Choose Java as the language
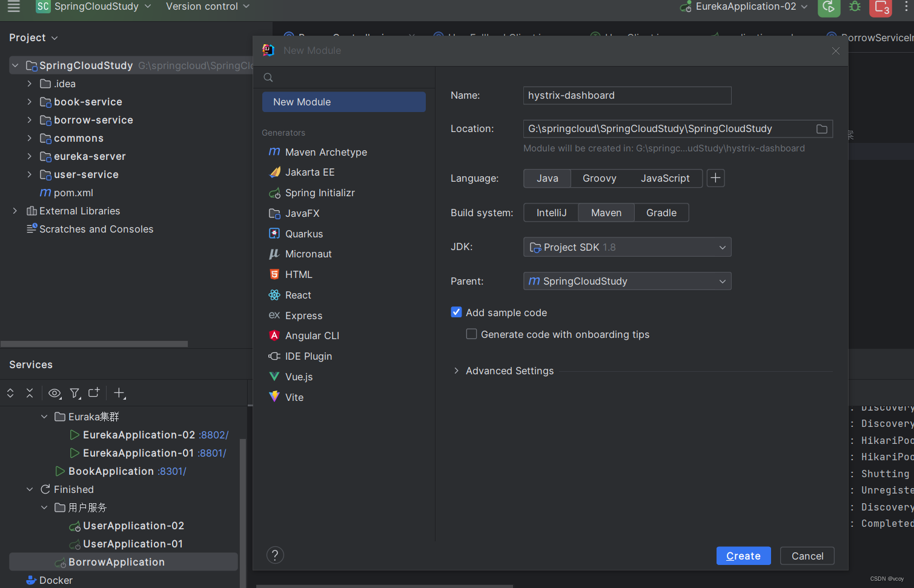This screenshot has height=588, width=914. (x=548, y=178)
